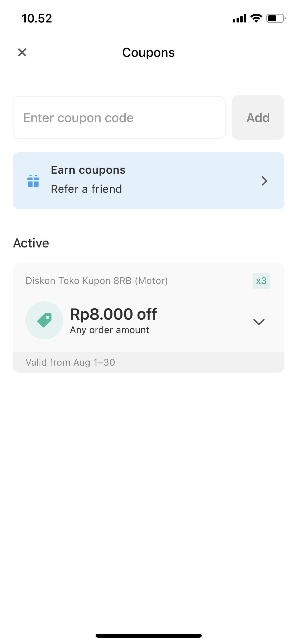Close the Coupons screen with X
This screenshot has height=644, width=297.
(x=22, y=52)
